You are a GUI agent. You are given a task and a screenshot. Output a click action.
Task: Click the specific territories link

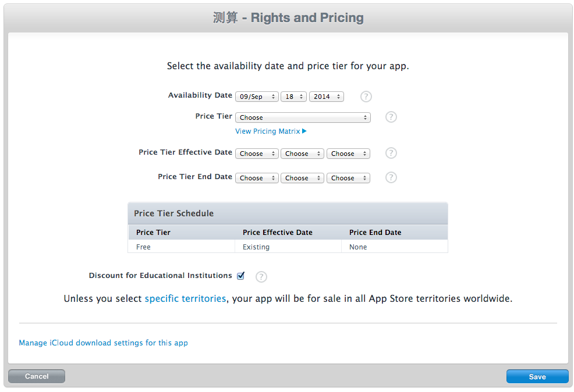coord(185,298)
